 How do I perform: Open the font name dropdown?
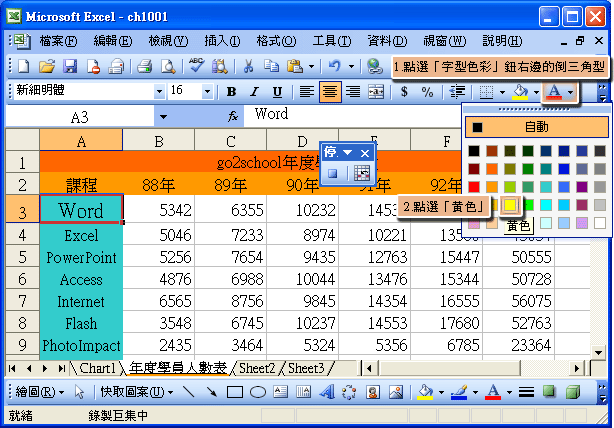click(159, 92)
